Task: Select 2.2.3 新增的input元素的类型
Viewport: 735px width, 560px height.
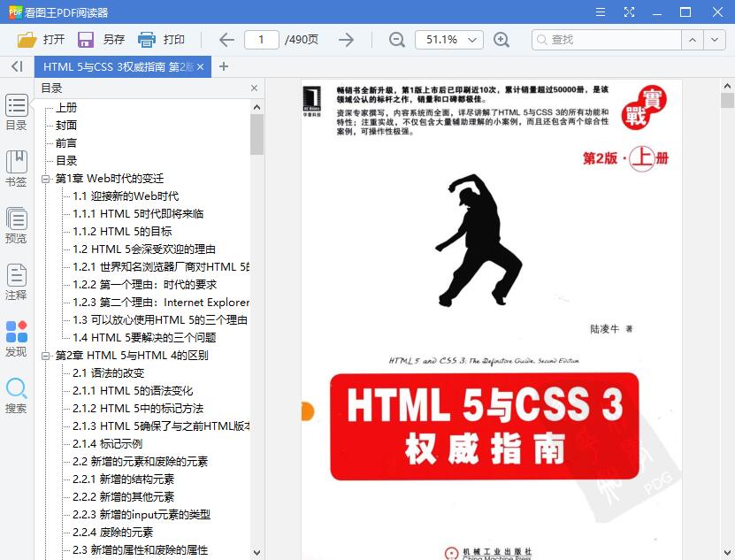Action: (x=142, y=515)
